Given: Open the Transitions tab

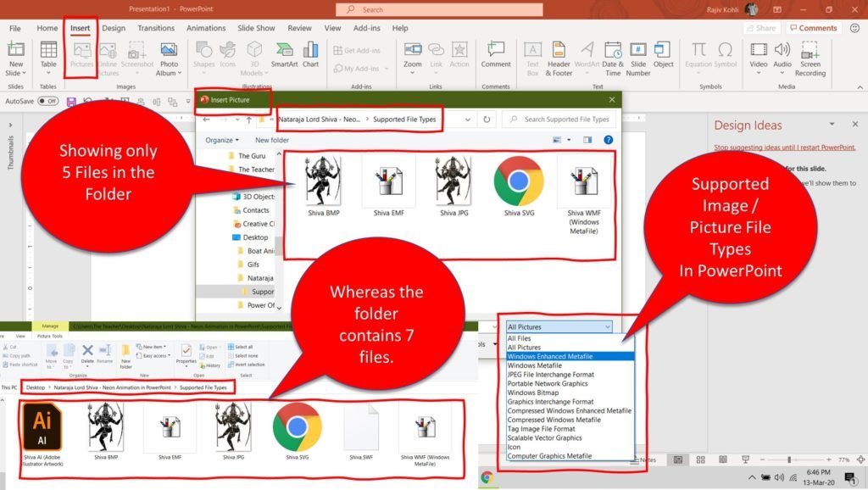Looking at the screenshot, I should 156,28.
